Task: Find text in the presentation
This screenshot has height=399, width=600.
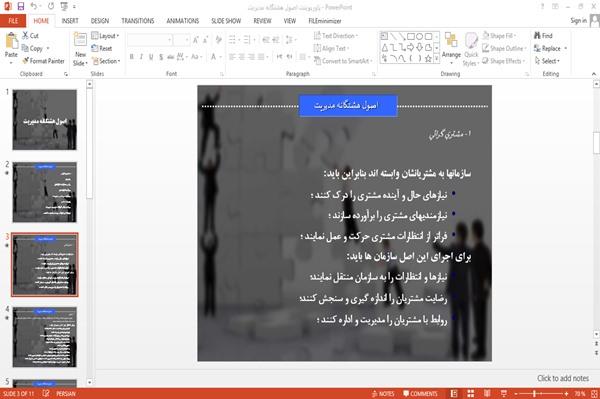Action: point(543,36)
